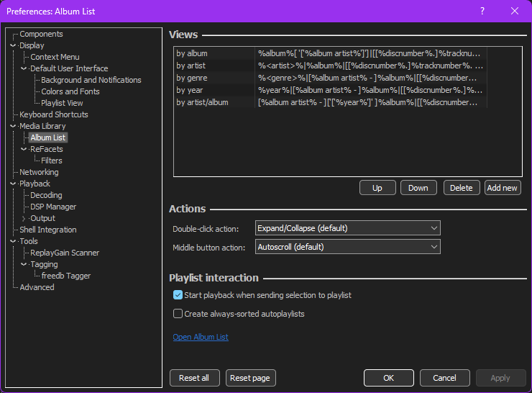Image resolution: width=532 pixels, height=393 pixels.
Task: Move view Down with Down button
Action: (x=418, y=188)
